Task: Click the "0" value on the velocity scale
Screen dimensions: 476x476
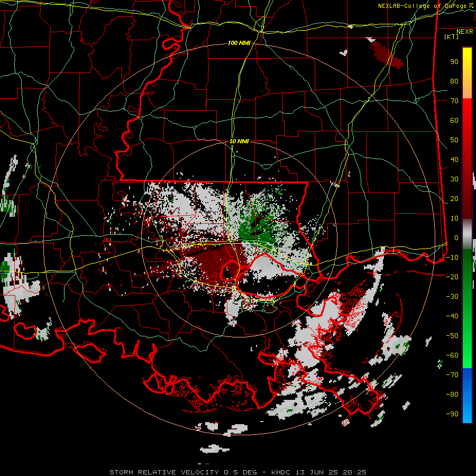Action: [x=456, y=238]
